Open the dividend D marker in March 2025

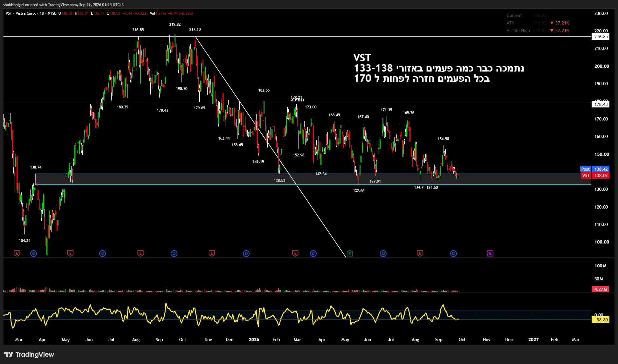(34, 253)
